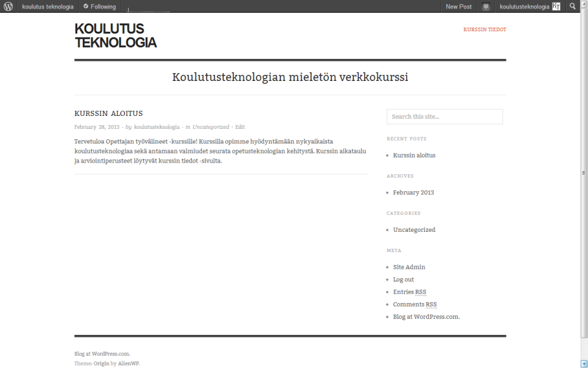Click the scroll down arrow of the page scrollbar

584,364
